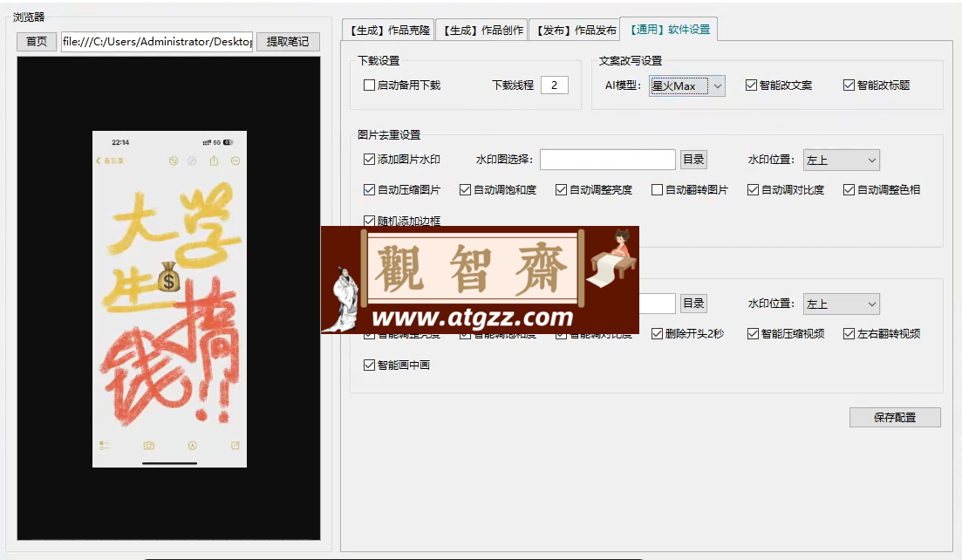Click the 提取笔记 button

coord(288,42)
